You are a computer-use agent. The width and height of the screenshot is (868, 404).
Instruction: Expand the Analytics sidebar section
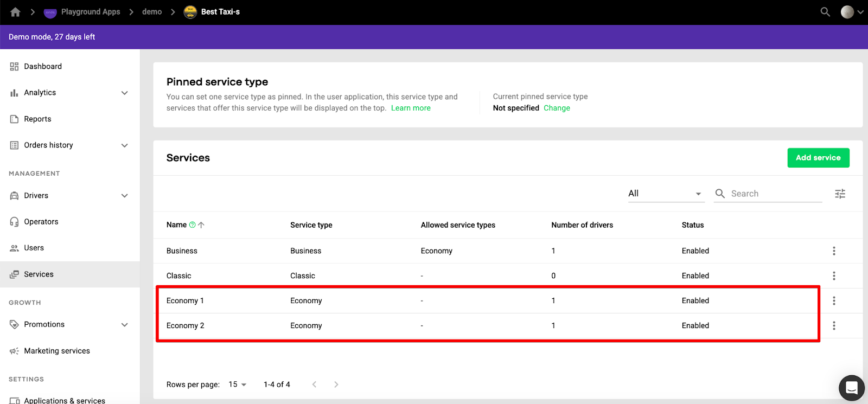tap(124, 93)
